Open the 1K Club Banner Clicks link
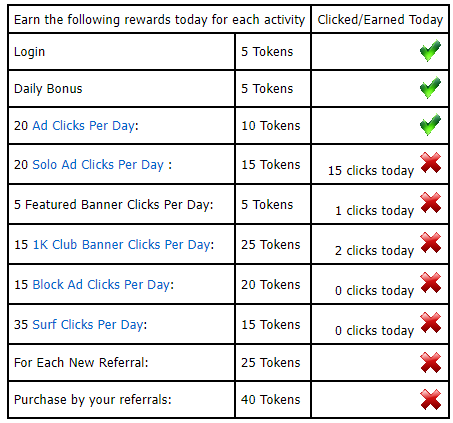This screenshot has height=423, width=453. tap(122, 245)
